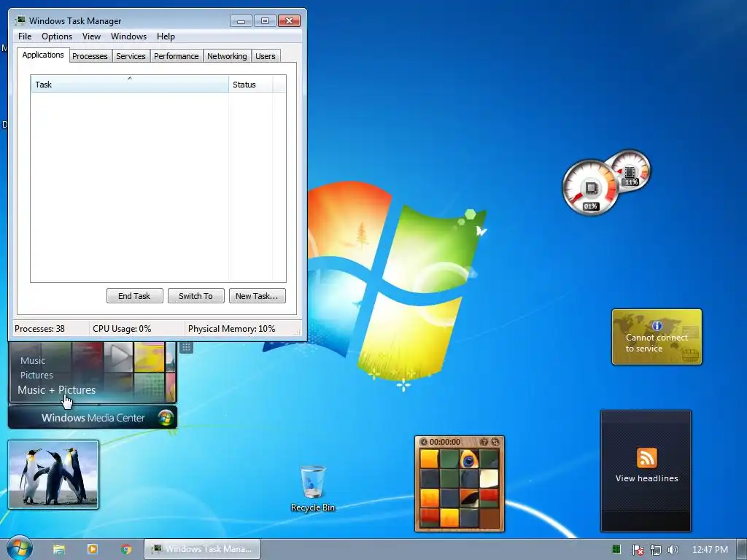Switch to the Processes tab

[90, 56]
